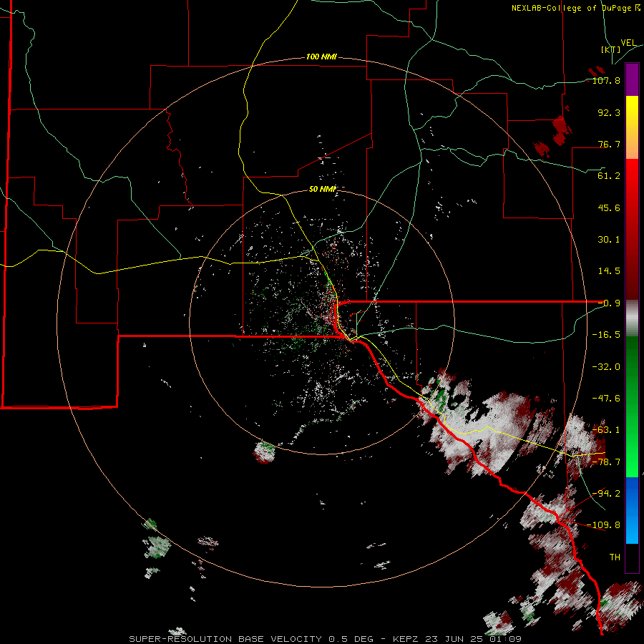Image resolution: width=644 pixels, height=644 pixels.
Task: Click the -47.6 scale value
Action: click(606, 399)
